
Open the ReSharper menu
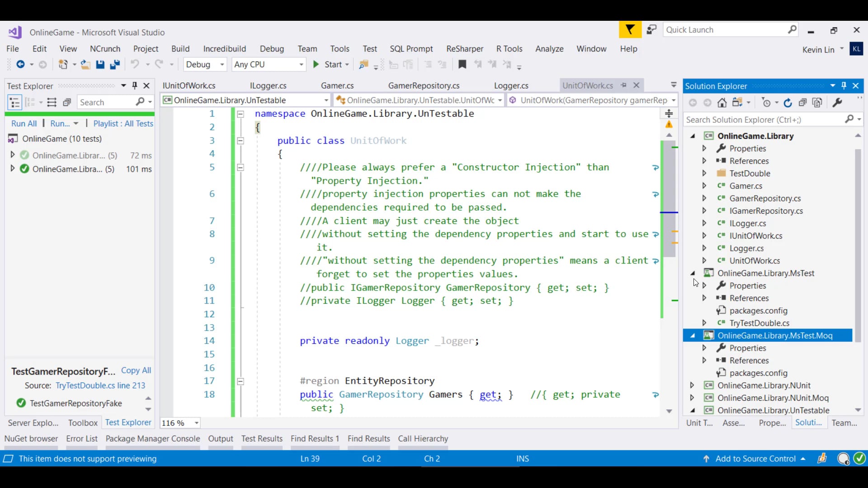tap(464, 49)
